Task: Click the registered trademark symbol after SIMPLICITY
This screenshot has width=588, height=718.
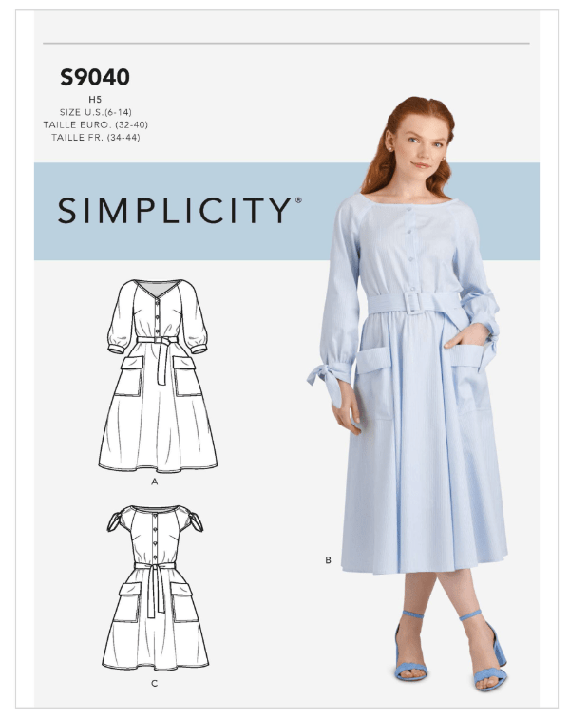Action: [298, 200]
